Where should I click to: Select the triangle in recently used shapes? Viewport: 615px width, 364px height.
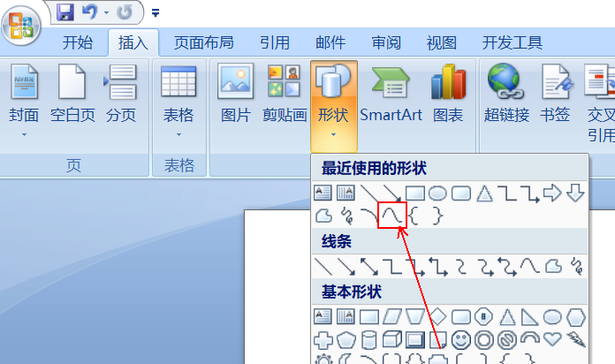[x=484, y=193]
